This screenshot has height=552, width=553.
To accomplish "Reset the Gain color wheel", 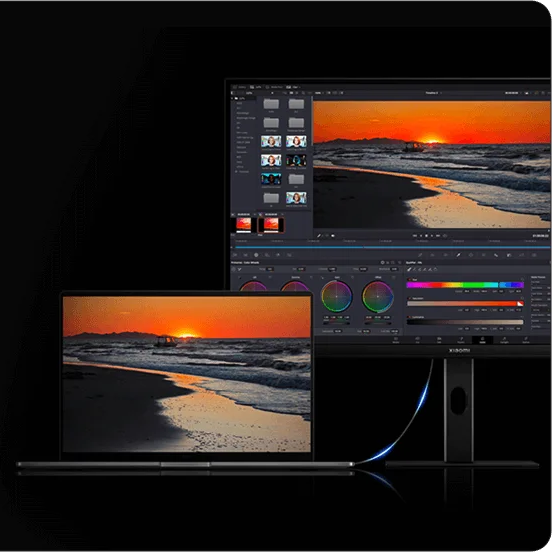I will coord(352,278).
